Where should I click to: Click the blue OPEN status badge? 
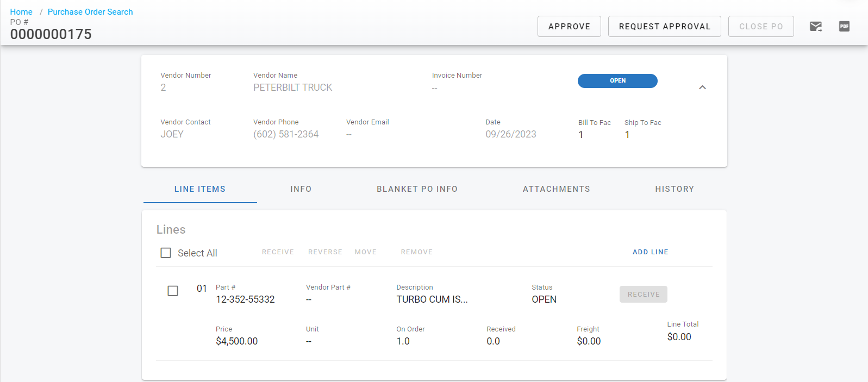point(617,81)
